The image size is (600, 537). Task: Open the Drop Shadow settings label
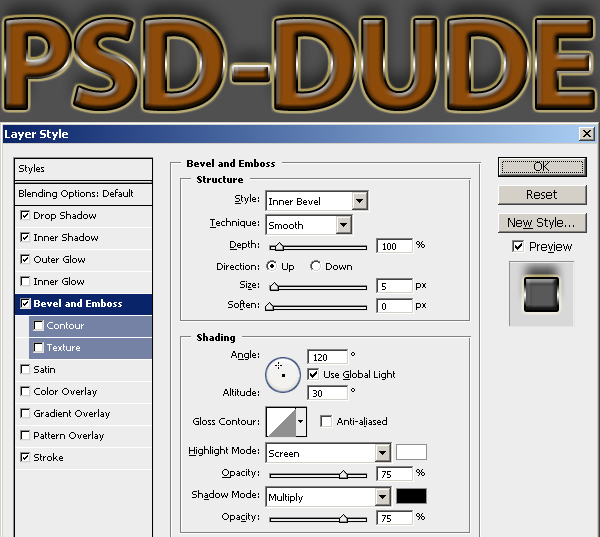65,215
